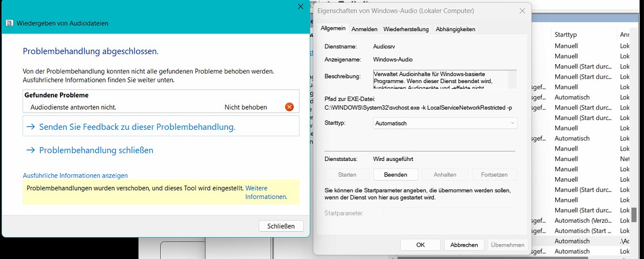The image size is (644, 259).
Task: Expand the Starttyp dropdown showing Automatisch
Action: pyautogui.click(x=445, y=123)
